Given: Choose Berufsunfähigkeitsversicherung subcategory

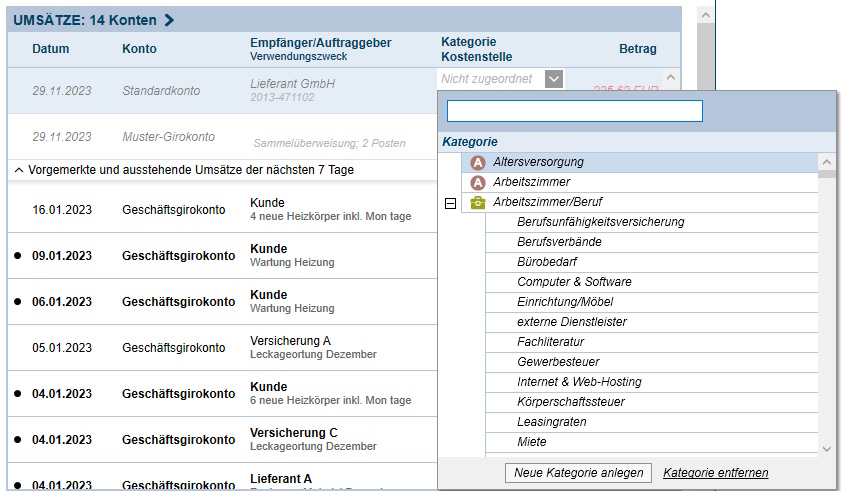Looking at the screenshot, I should coord(651,222).
